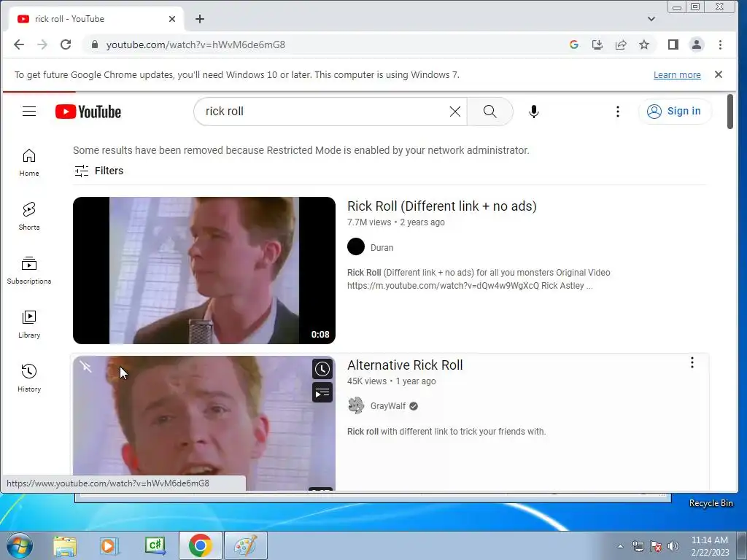Play the Alternative Rick Roll thumbnail
747x560 pixels.
point(204,423)
